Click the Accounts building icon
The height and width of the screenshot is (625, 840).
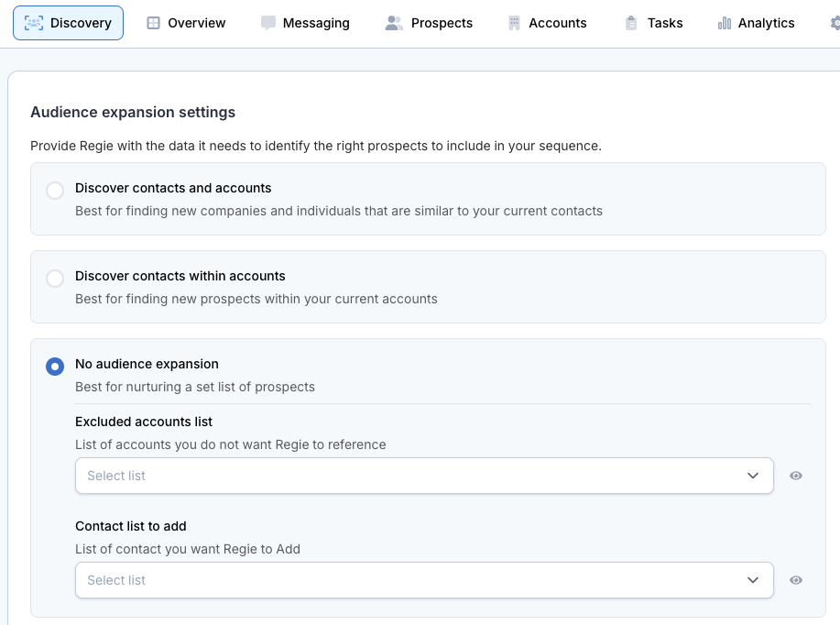tap(512, 22)
